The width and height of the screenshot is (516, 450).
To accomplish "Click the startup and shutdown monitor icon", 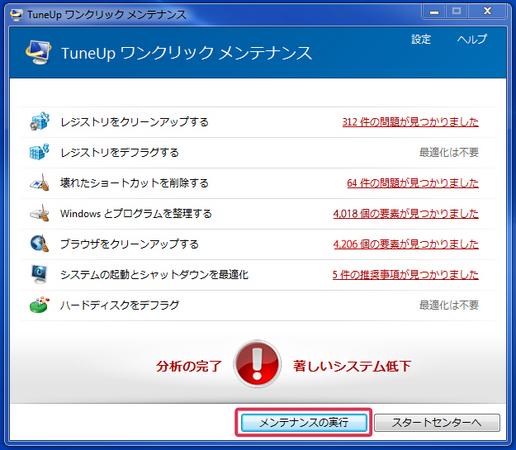I will point(39,274).
